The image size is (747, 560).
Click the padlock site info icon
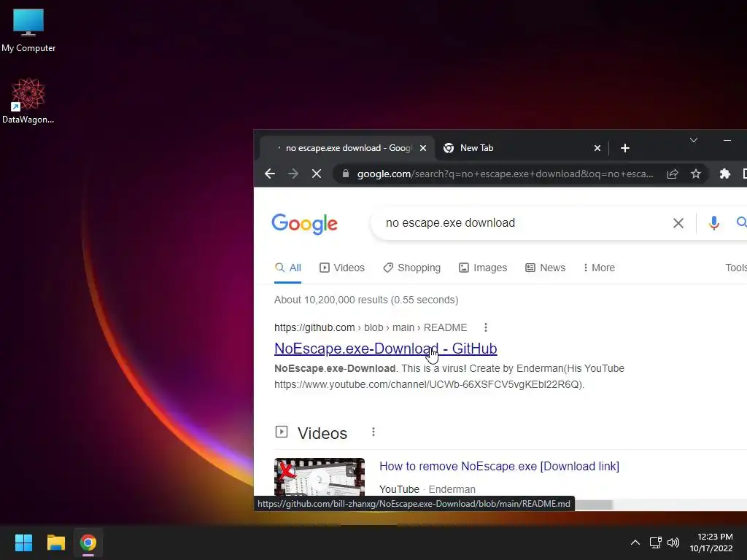coord(346,174)
